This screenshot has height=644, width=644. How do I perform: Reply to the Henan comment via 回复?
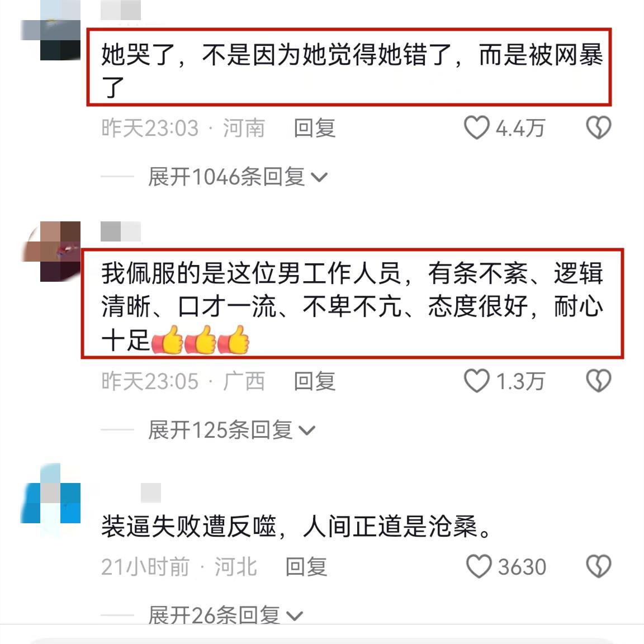pyautogui.click(x=315, y=127)
